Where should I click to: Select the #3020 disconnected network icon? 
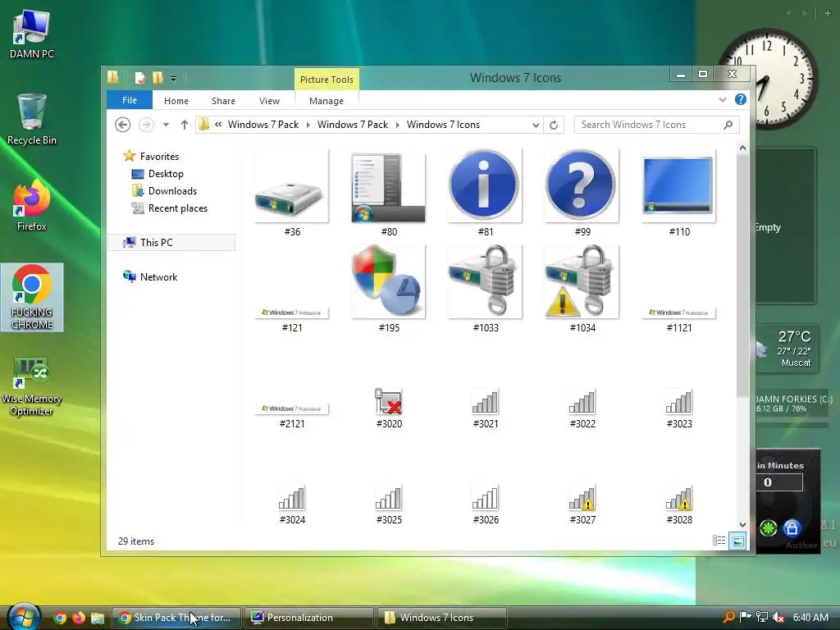[388, 402]
